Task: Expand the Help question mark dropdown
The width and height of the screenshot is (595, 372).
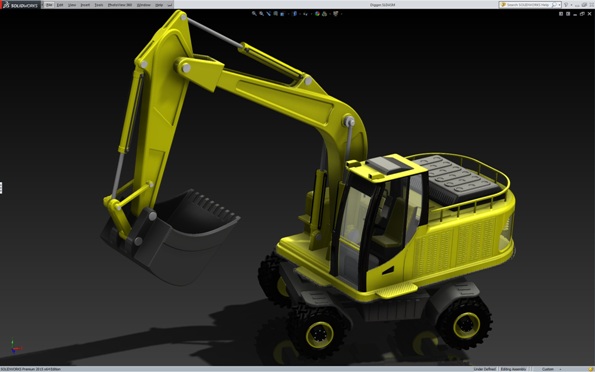Action: (570, 5)
